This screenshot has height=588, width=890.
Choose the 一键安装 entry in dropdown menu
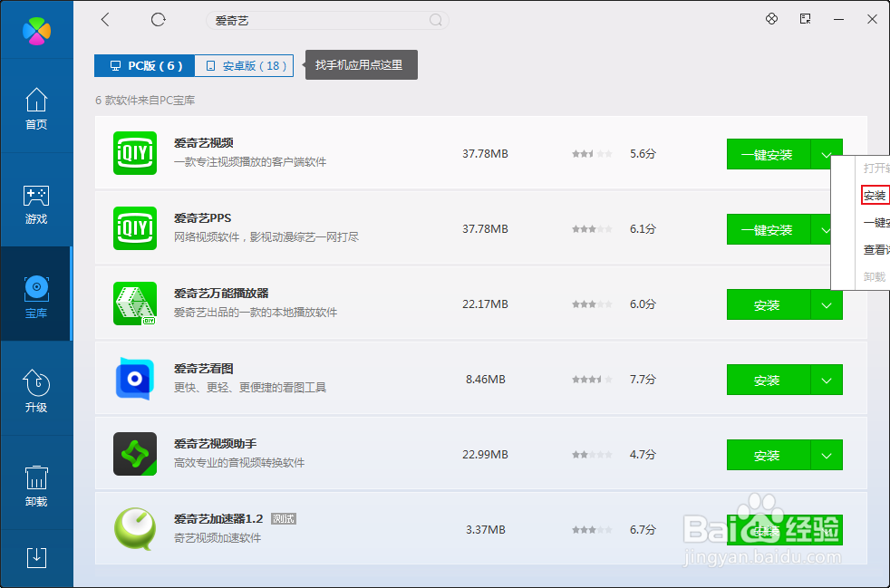(876, 223)
